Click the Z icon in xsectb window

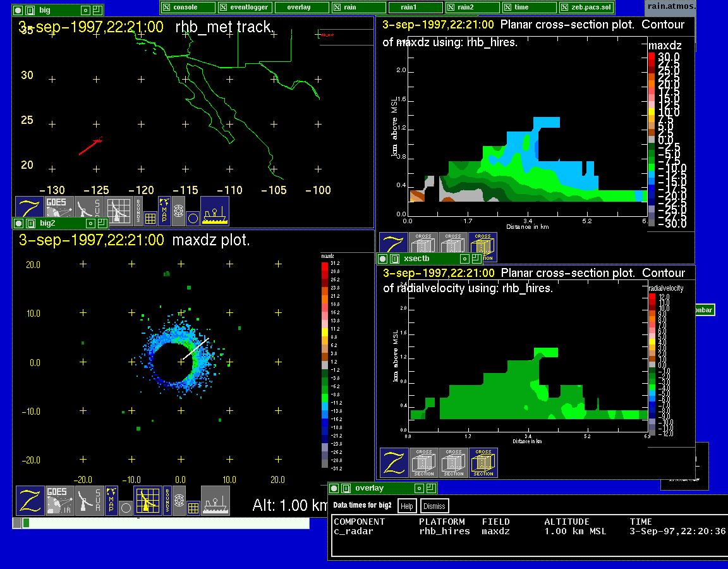(394, 463)
